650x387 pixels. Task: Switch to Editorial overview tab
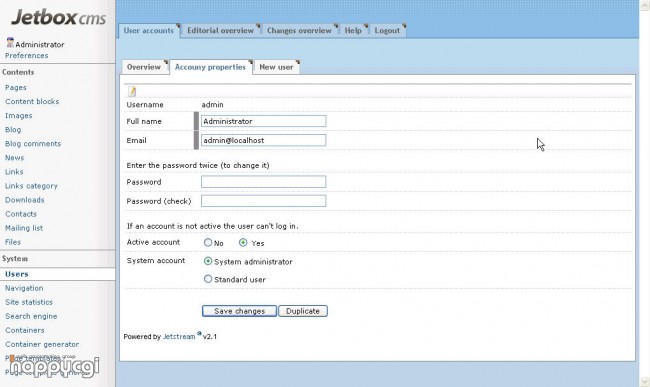[x=221, y=31]
